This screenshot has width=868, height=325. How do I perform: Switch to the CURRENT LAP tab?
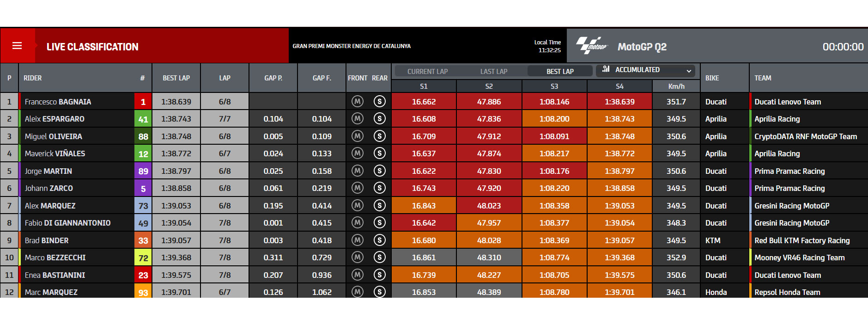(x=427, y=71)
